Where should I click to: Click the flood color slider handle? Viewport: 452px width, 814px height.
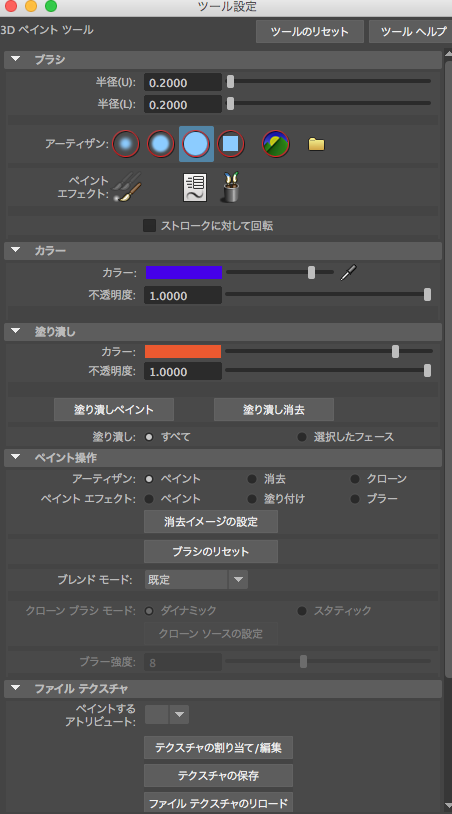click(395, 351)
